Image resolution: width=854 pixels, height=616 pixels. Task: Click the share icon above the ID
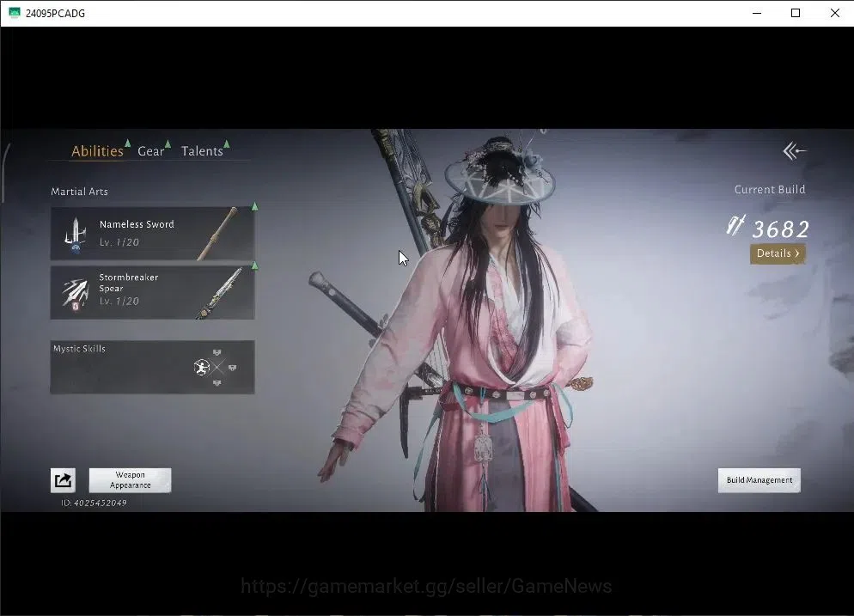[63, 480]
